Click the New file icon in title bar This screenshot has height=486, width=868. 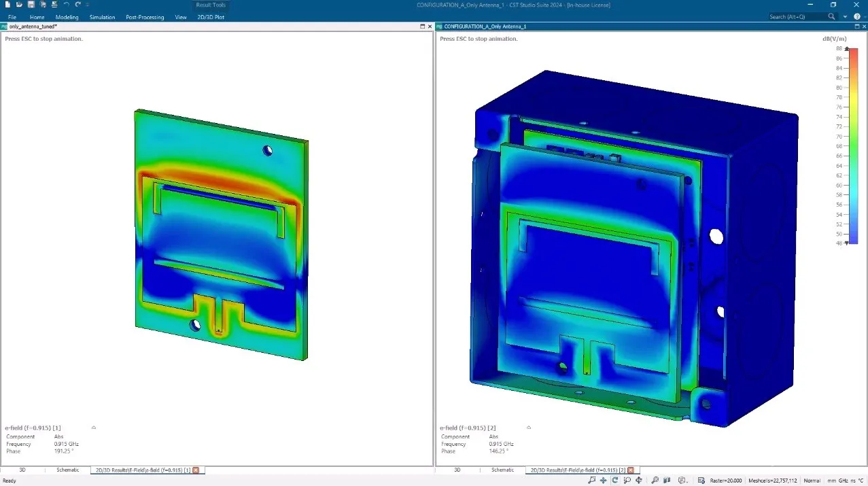coord(7,5)
